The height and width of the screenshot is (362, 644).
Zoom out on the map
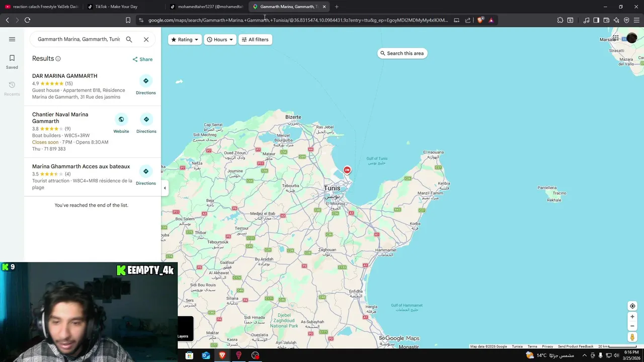(632, 326)
